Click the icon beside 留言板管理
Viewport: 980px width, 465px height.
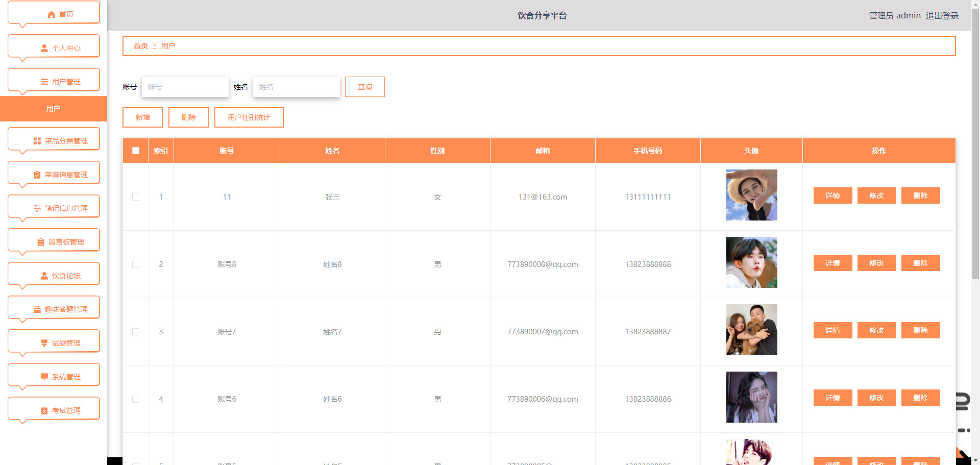(x=41, y=242)
